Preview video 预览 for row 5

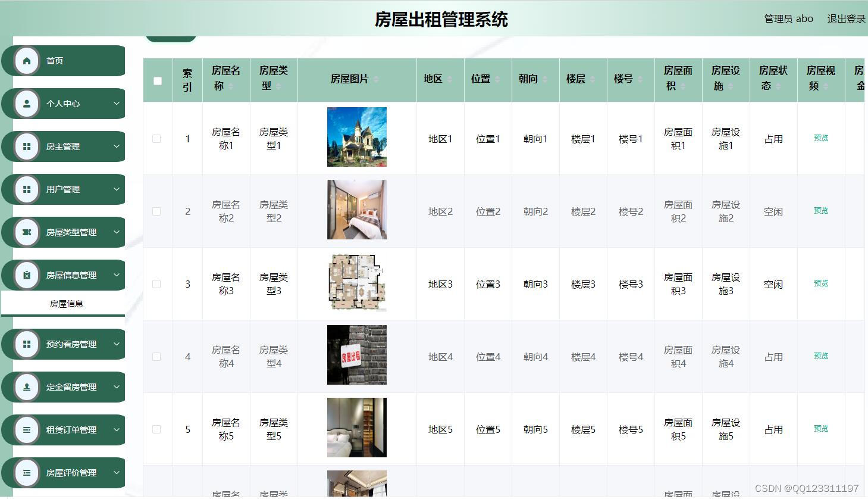tap(821, 429)
